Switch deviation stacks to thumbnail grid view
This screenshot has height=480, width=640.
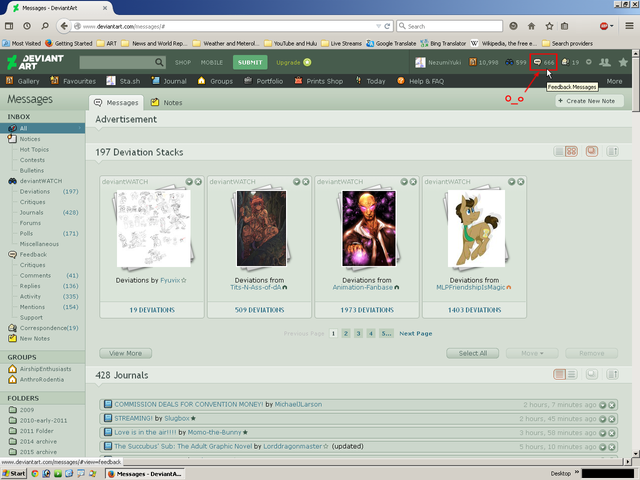pos(571,151)
